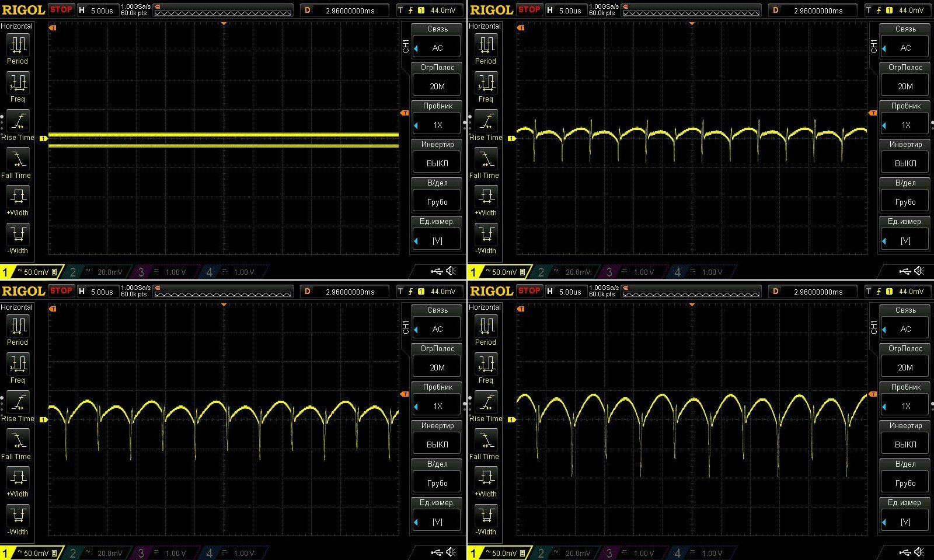Click Horizontal measurement tab in top-left scope
934x560 pixels.
coord(17,26)
